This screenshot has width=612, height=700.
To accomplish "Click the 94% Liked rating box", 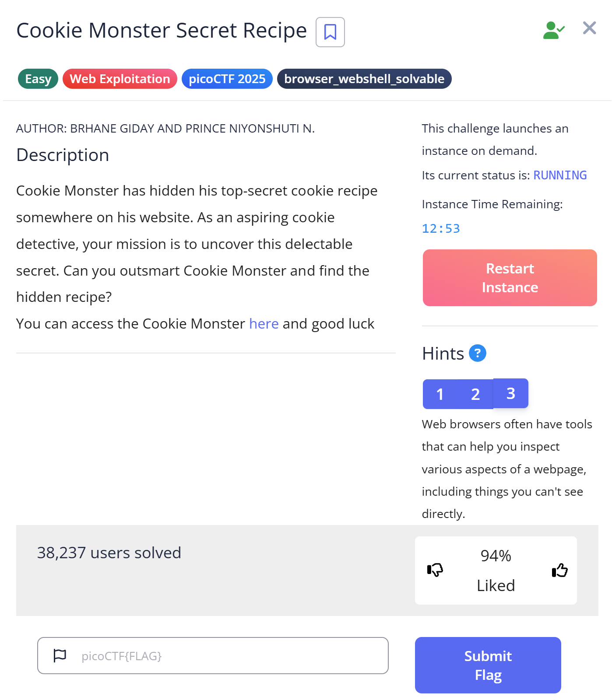I will coord(496,570).
